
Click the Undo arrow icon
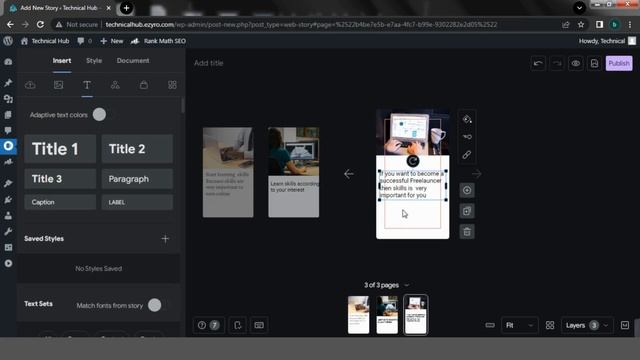tap(538, 63)
